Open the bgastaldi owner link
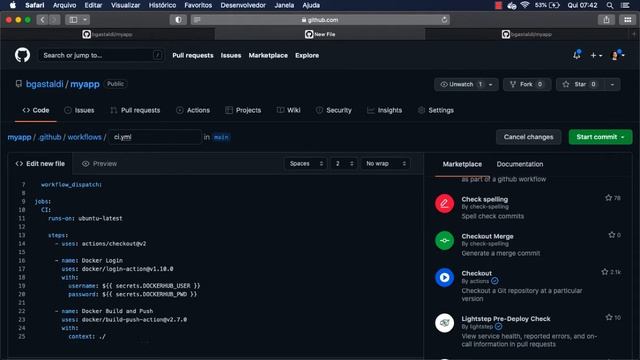Viewport: 640px width, 360px height. coord(44,84)
